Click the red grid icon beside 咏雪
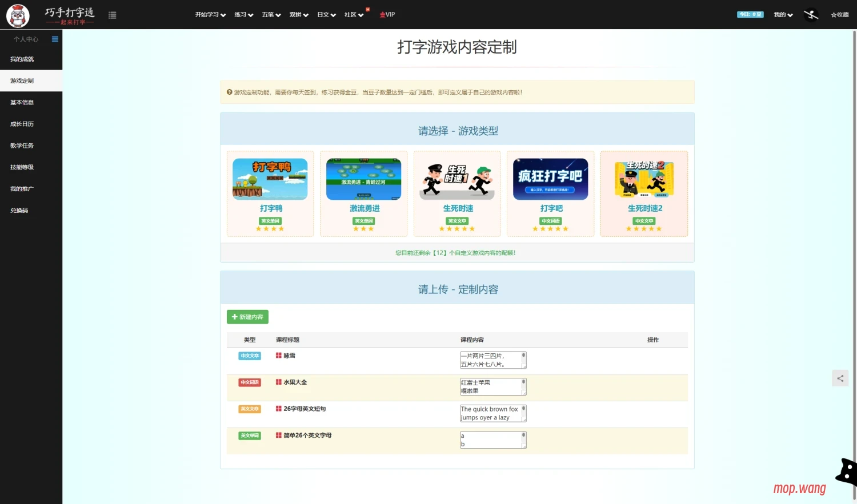 279,356
